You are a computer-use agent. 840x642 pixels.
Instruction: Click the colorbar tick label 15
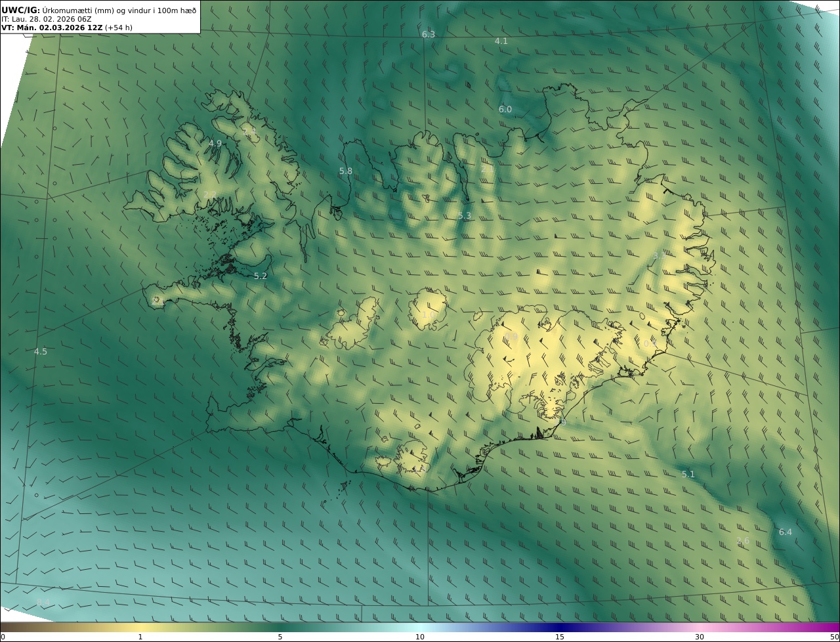click(560, 637)
